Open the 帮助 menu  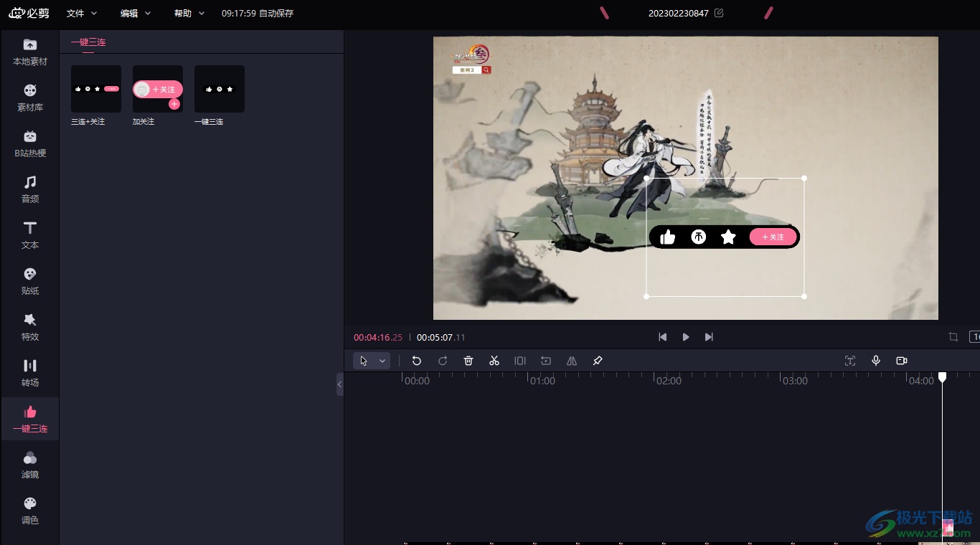[x=189, y=13]
